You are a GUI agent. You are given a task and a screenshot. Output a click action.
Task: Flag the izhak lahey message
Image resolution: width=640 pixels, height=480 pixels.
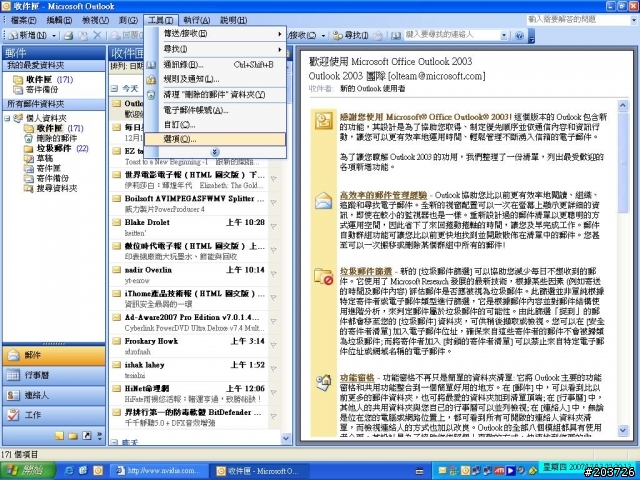(x=274, y=369)
